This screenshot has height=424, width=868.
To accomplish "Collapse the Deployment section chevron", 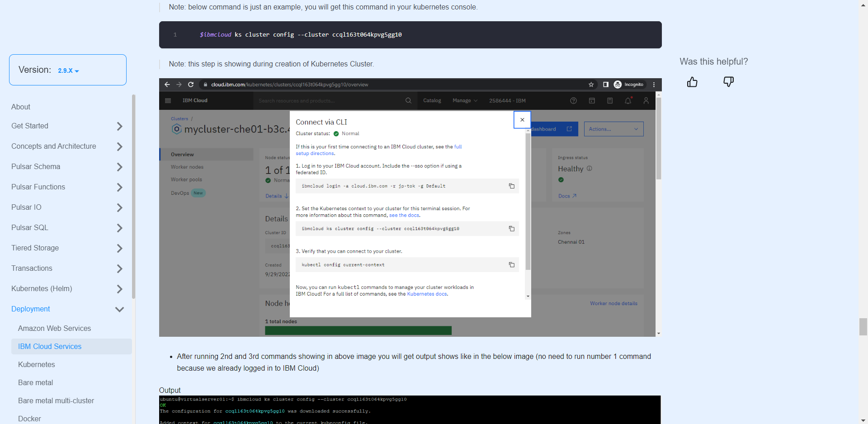I will 119,309.
